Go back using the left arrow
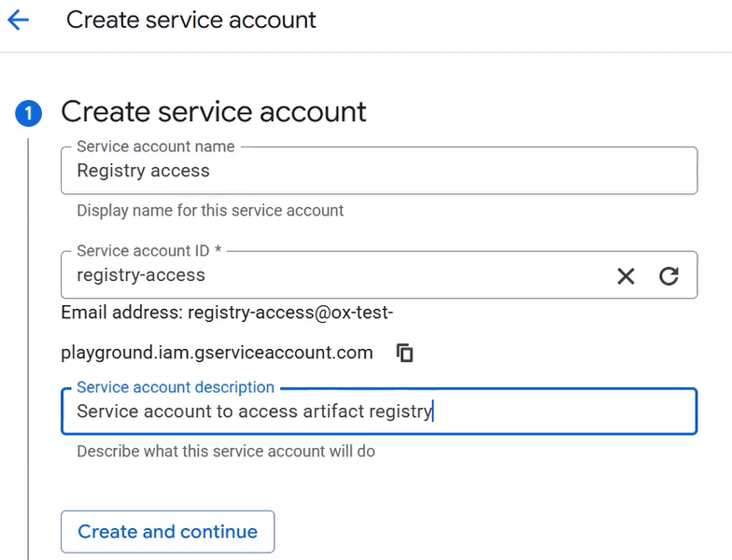The width and height of the screenshot is (732, 560). [18, 20]
